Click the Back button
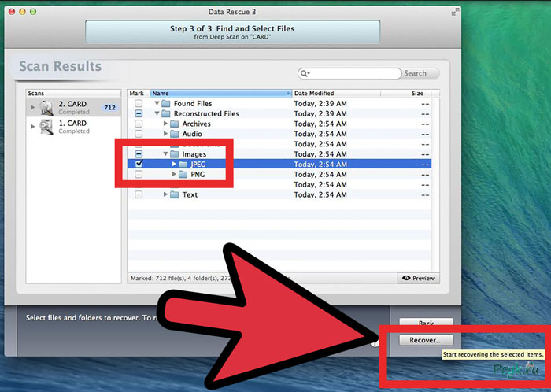This screenshot has width=551, height=392. point(427,323)
